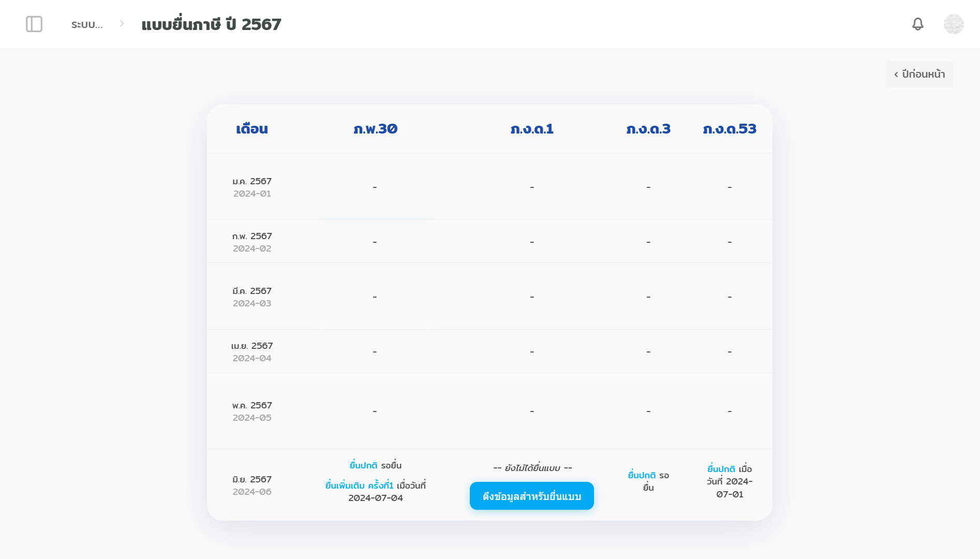Go to previous year via ปีก่อนหน้า
The width and height of the screenshot is (980, 559).
click(x=919, y=74)
